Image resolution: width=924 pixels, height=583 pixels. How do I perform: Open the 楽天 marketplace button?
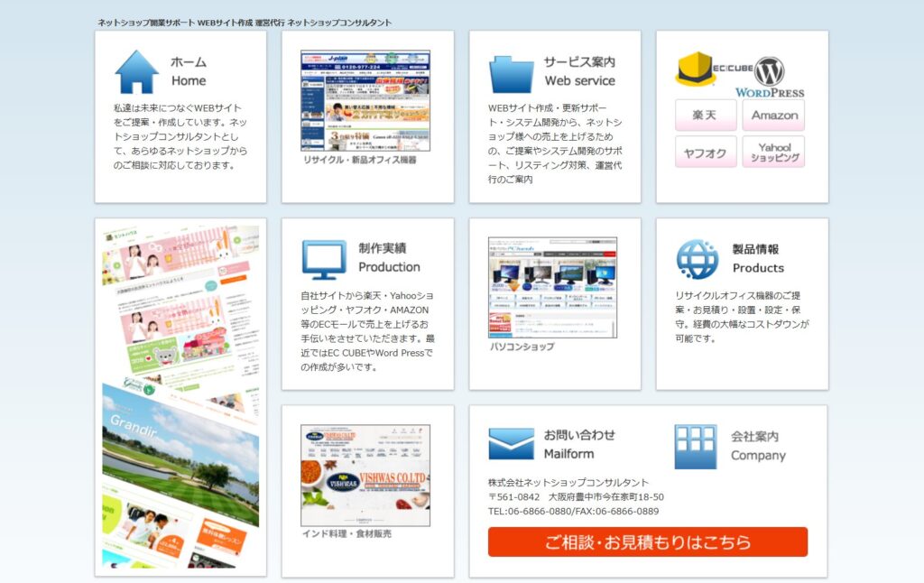click(705, 114)
